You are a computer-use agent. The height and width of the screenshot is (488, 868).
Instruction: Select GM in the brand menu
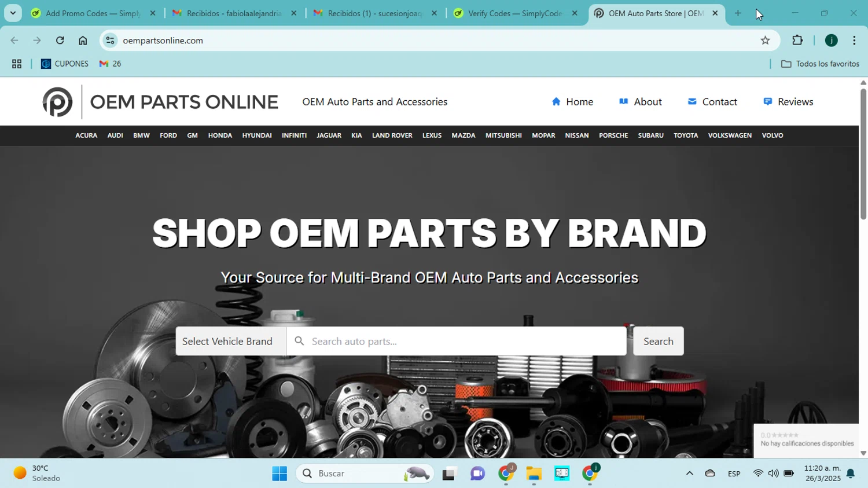click(193, 135)
